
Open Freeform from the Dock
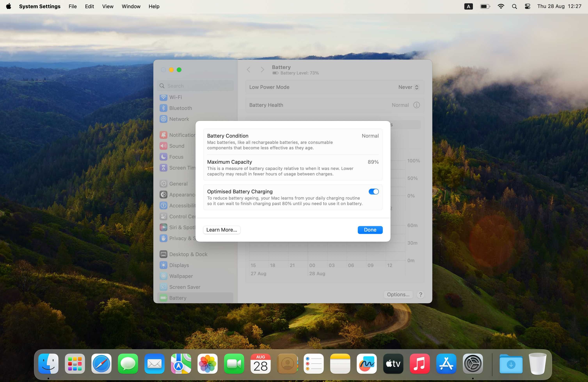click(367, 363)
